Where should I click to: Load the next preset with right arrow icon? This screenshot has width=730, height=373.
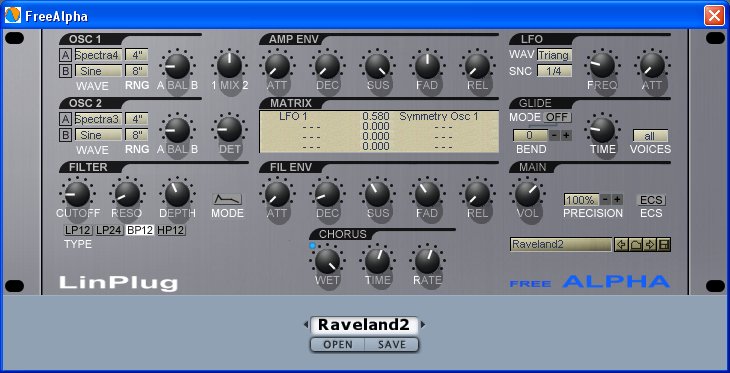tap(649, 244)
